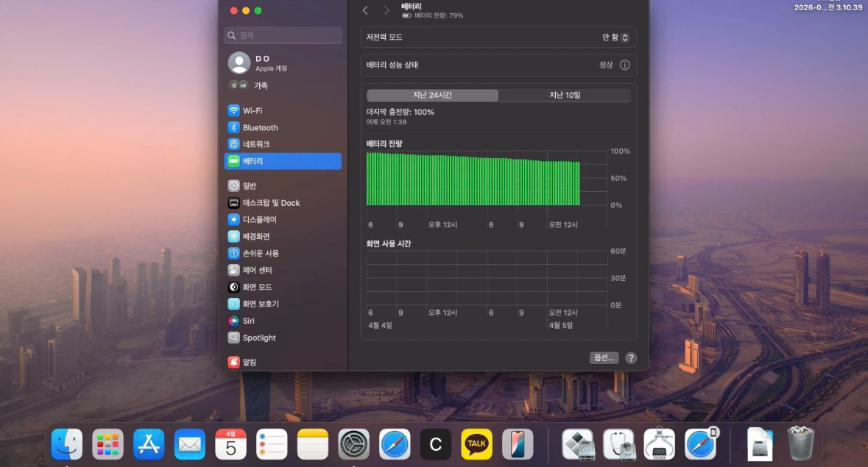
Task: Open Spotlight settings in the sidebar
Action: (258, 338)
